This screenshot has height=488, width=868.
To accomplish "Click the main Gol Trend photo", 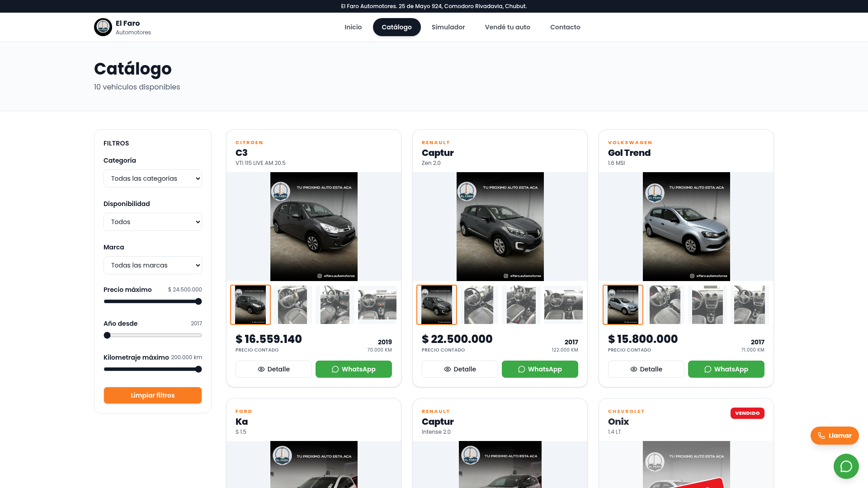I will click(686, 226).
